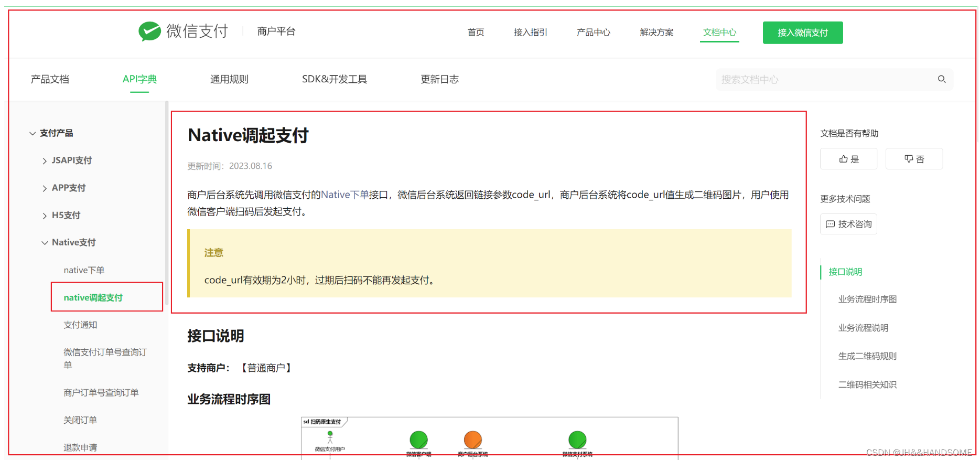The image size is (980, 461).
Task: Click the 接口说明 main section heading
Action: pos(216,336)
